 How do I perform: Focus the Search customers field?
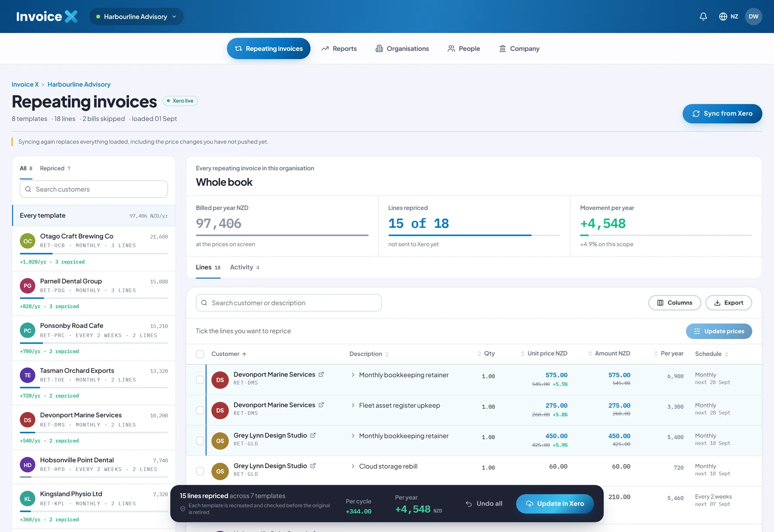(94, 189)
